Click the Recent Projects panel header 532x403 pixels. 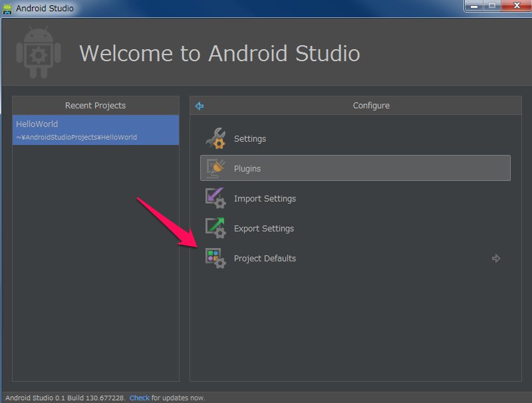pos(96,106)
